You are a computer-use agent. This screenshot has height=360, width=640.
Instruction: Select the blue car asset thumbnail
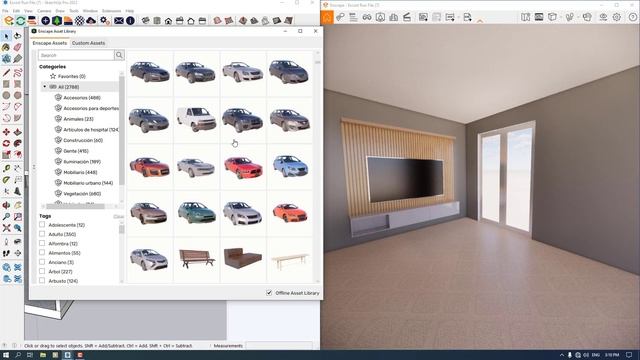pos(289,166)
